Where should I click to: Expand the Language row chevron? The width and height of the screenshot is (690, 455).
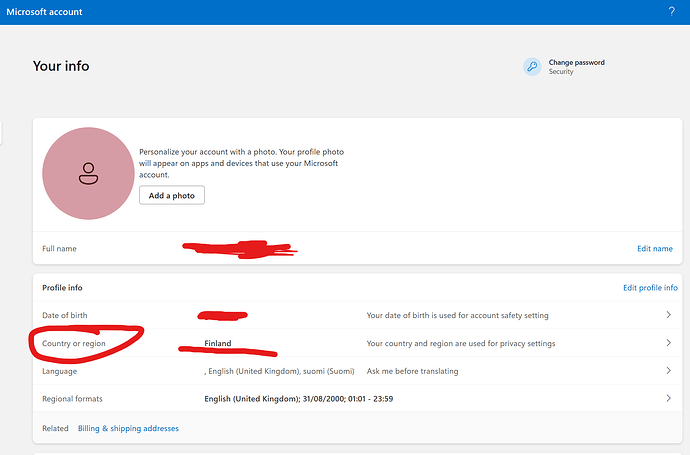[668, 371]
